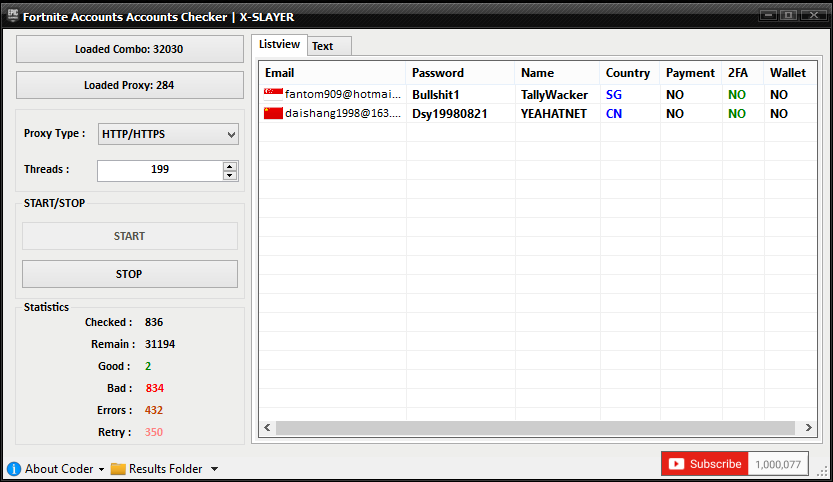Click the blue info icon near About Coder
833x482 pixels.
pos(14,469)
